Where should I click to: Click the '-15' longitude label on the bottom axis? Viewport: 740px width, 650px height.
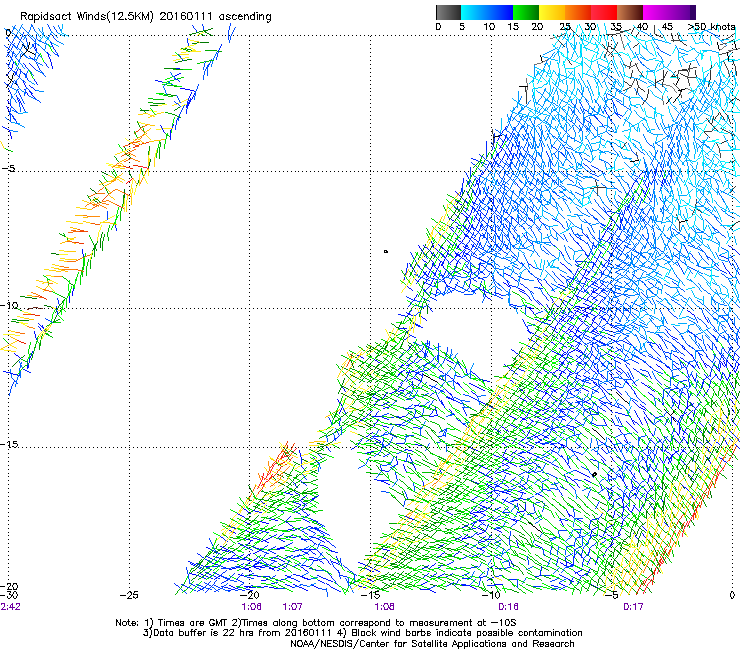point(370,595)
